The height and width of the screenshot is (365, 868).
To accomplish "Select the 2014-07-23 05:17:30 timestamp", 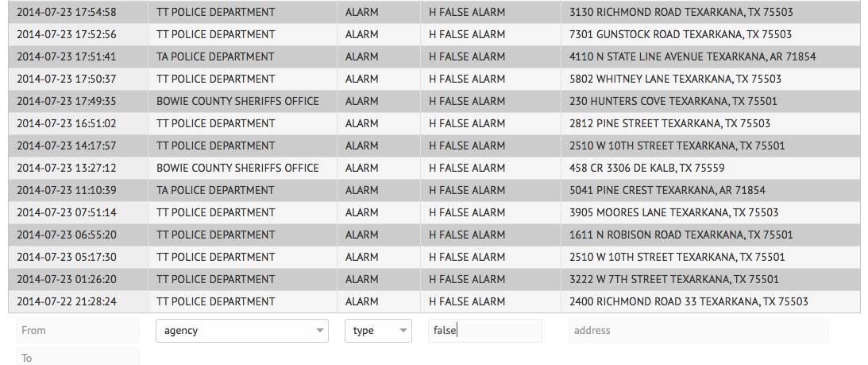I will click(67, 258).
